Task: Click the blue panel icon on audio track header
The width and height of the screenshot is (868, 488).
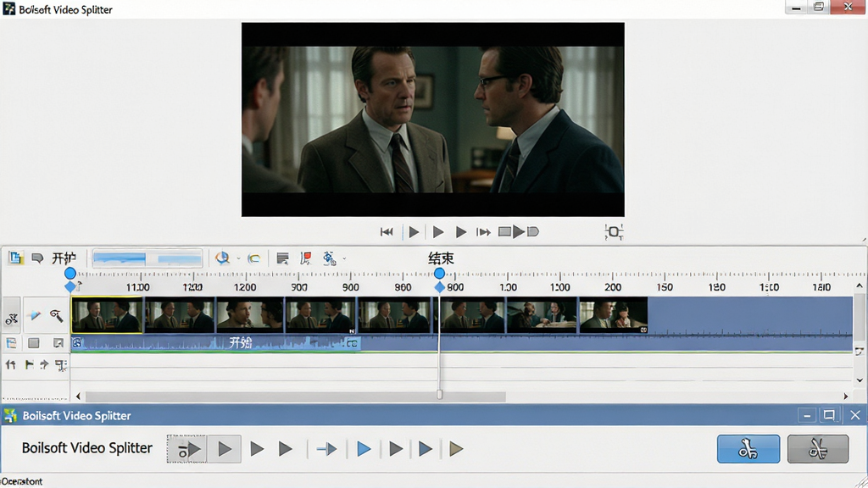Action: point(11,343)
